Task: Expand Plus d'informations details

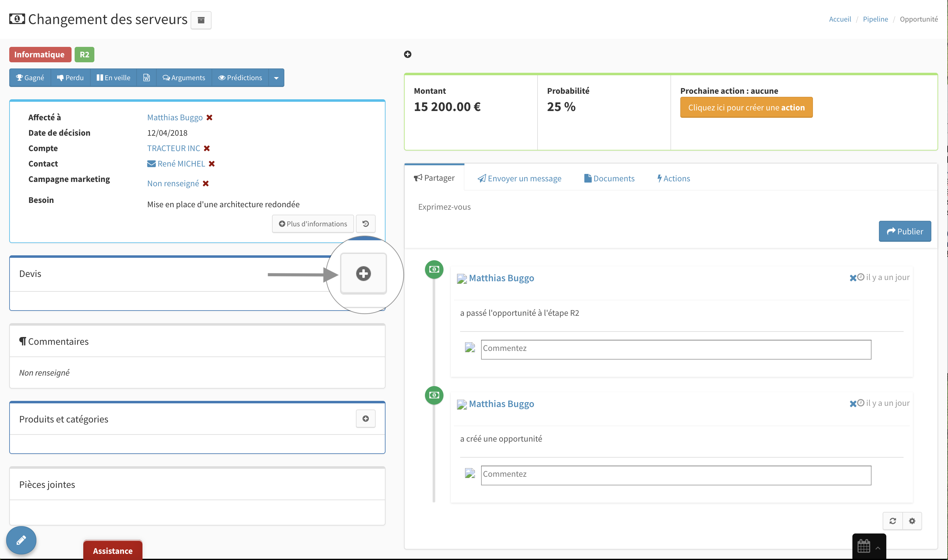Action: tap(313, 224)
